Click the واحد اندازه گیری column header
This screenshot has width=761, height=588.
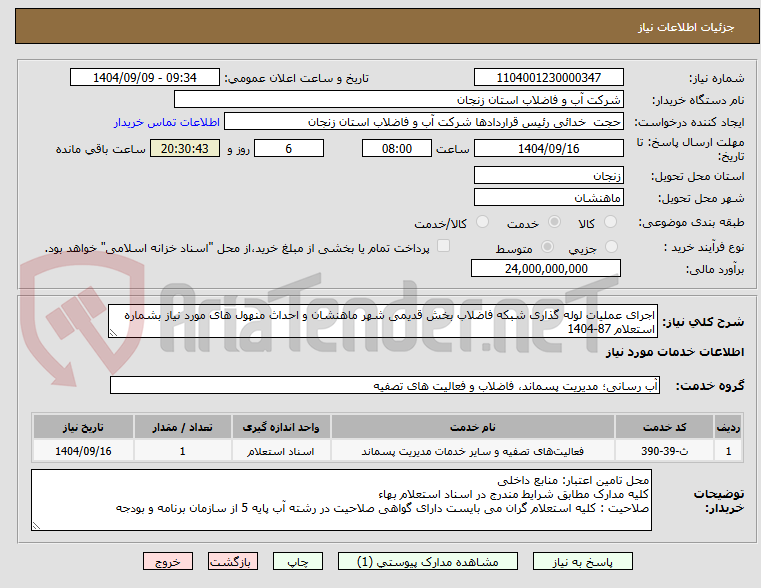[x=281, y=427]
